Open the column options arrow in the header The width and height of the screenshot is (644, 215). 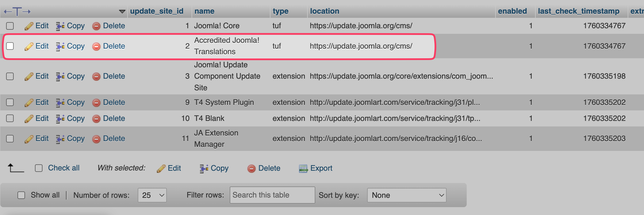[122, 11]
